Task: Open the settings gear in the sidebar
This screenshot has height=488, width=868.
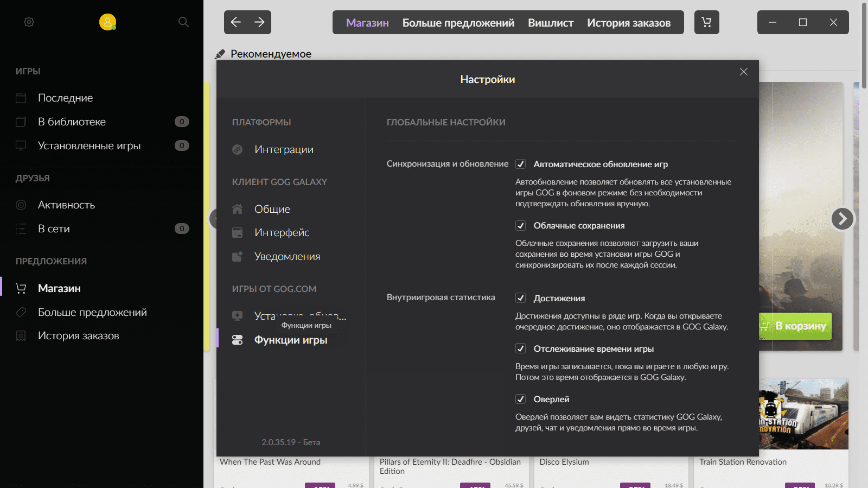Action: pos(29,22)
